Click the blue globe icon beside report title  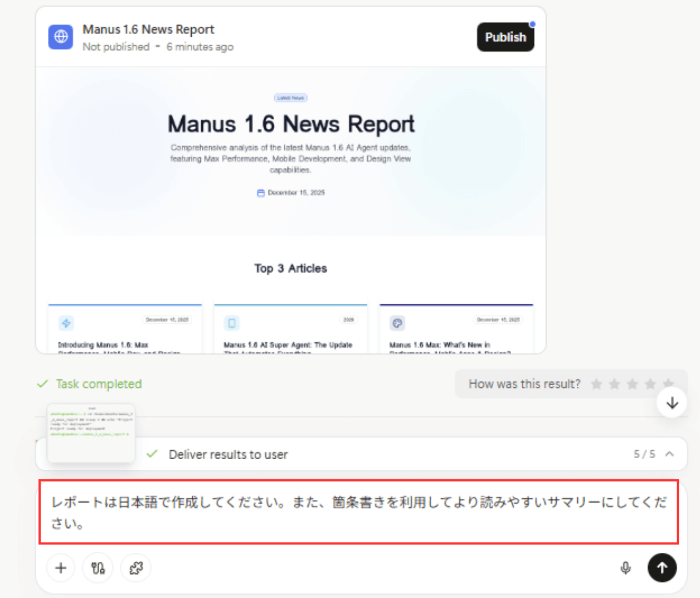pos(61,37)
